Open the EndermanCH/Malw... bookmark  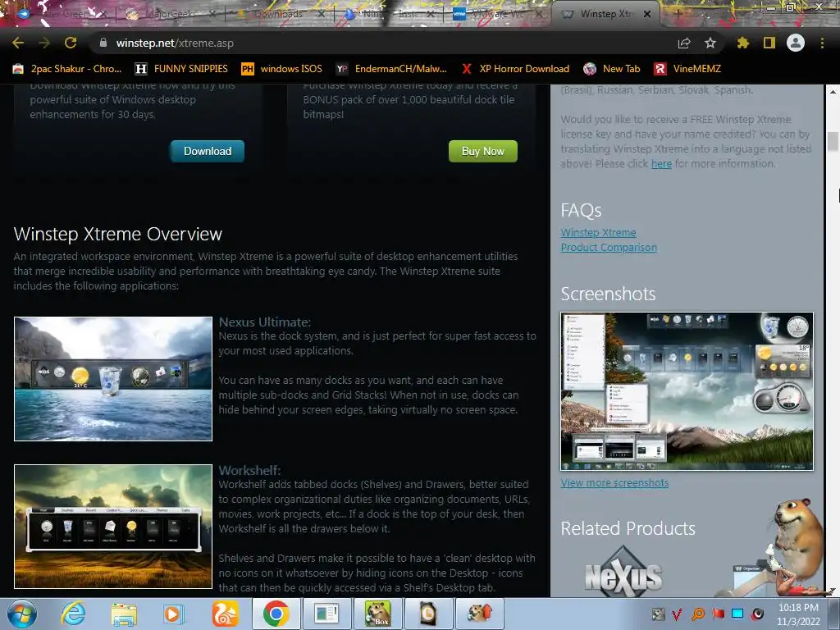[391, 69]
